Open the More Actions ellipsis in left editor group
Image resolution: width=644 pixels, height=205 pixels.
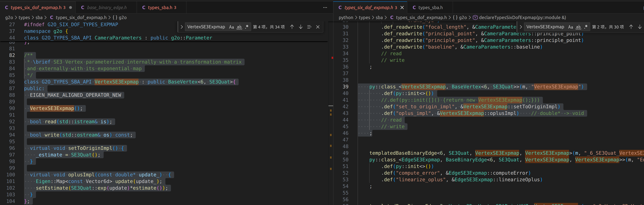pyautogui.click(x=325, y=8)
